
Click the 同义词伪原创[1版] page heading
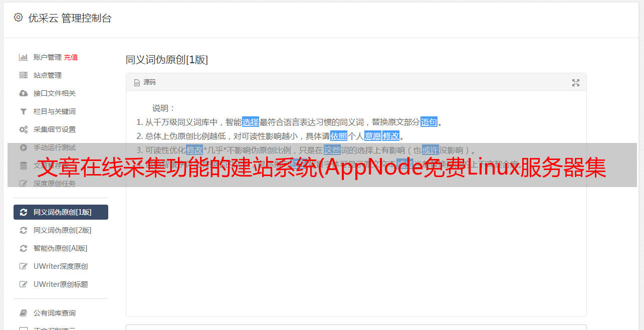[167, 60]
